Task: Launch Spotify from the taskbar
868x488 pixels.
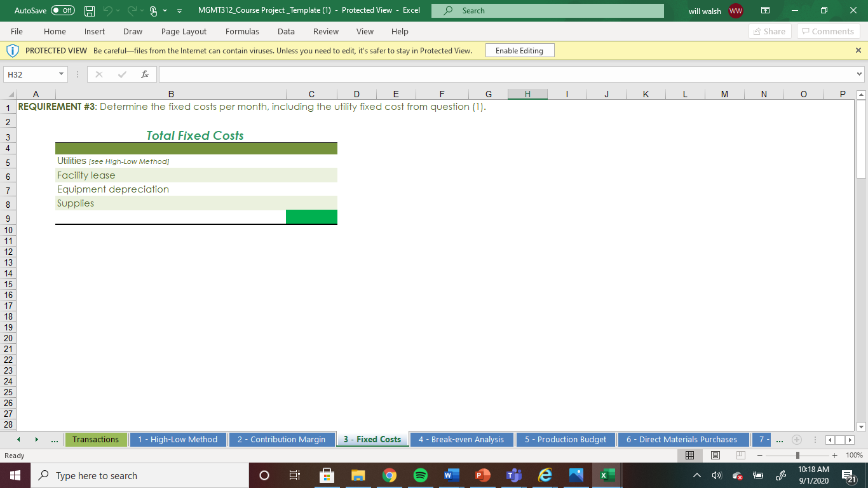Action: click(x=420, y=475)
